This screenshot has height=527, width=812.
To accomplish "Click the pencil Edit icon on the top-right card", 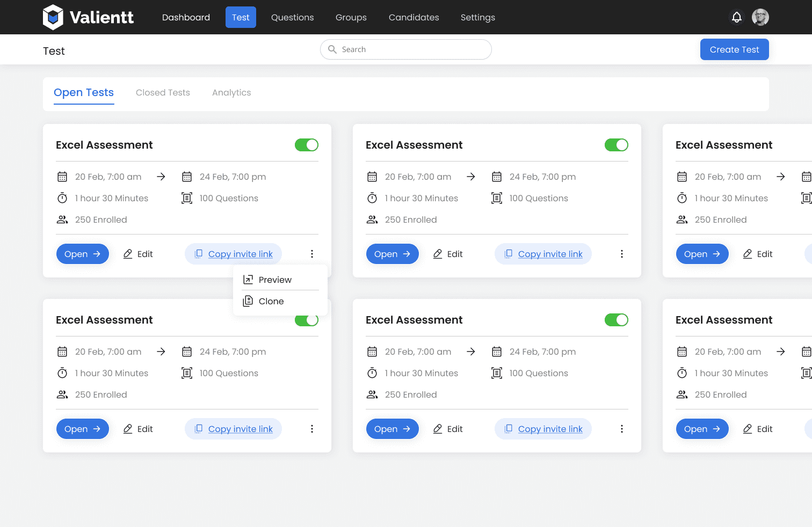I will (748, 254).
